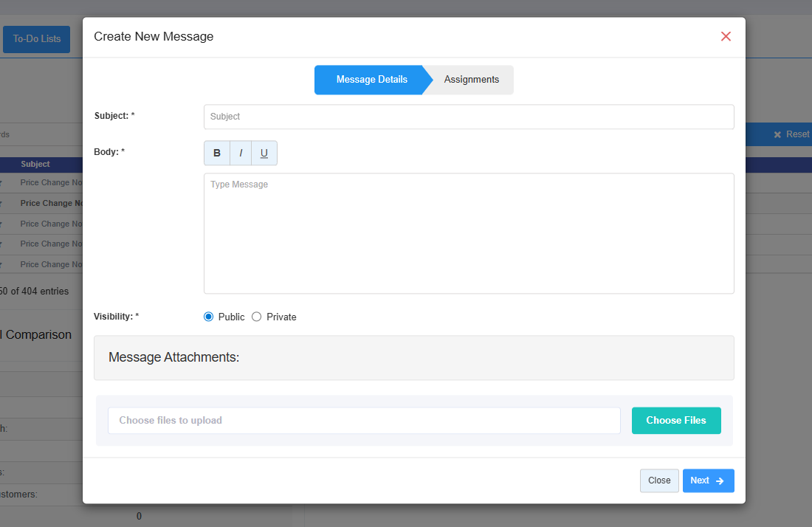
Task: Open the To-Do Lists button
Action: click(37, 39)
